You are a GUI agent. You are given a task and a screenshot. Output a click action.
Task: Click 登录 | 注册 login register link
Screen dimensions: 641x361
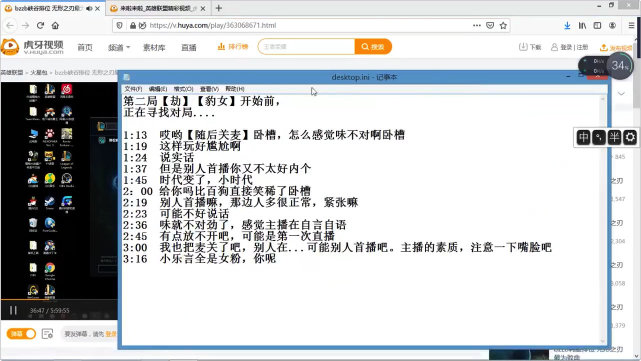coord(569,47)
